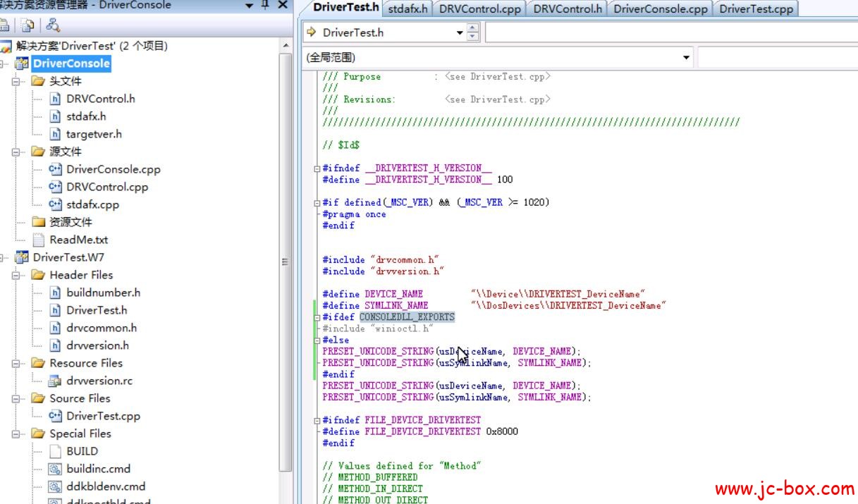Click the ddkbldenv.cmd script icon
858x504 pixels.
point(55,486)
